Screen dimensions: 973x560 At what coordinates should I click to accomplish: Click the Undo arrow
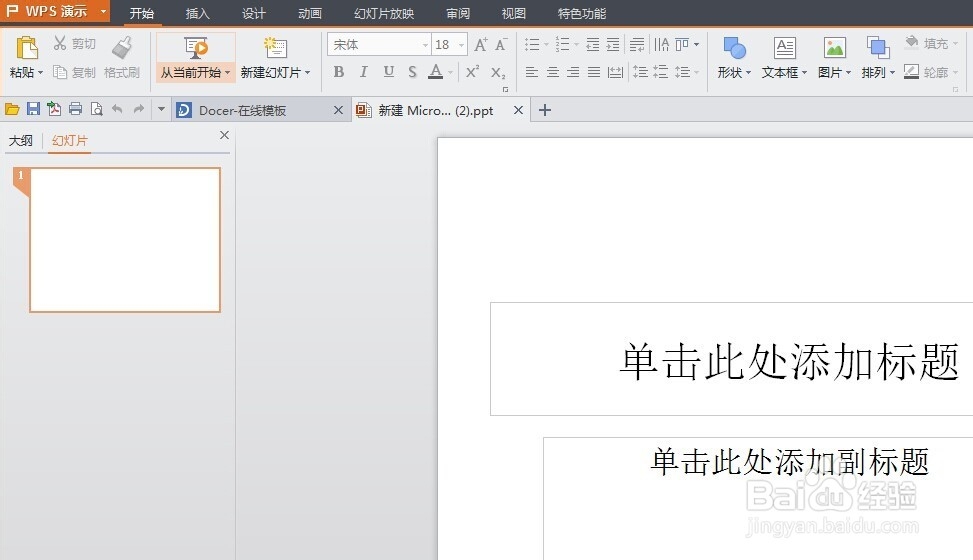tap(117, 109)
